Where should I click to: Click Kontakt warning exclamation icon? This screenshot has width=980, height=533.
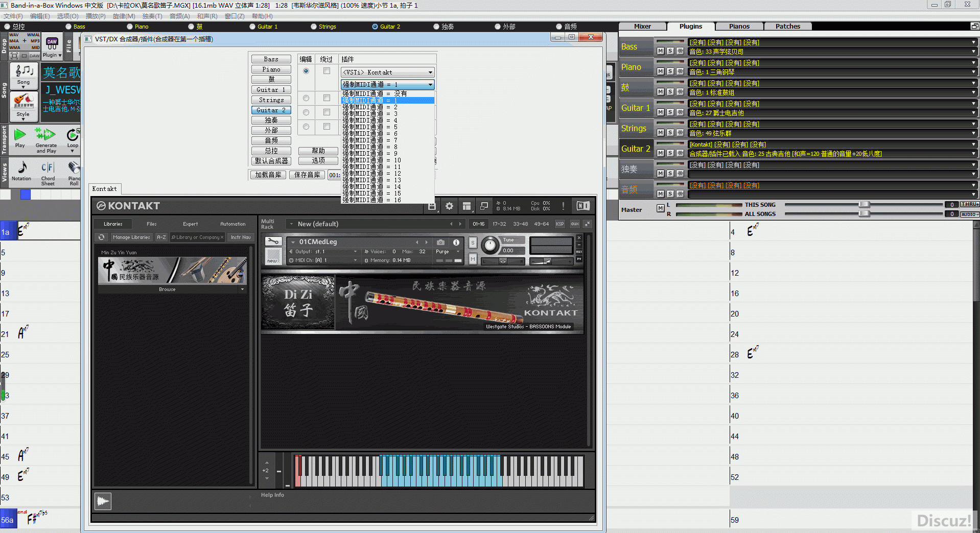563,206
